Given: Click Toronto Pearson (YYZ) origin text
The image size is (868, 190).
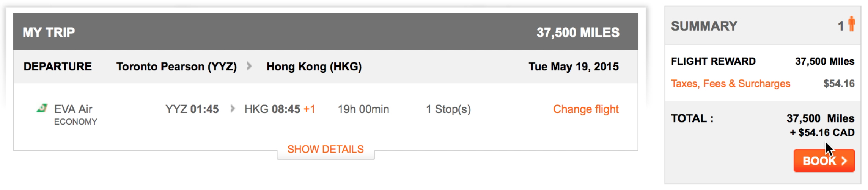Looking at the screenshot, I should click(x=176, y=67).
